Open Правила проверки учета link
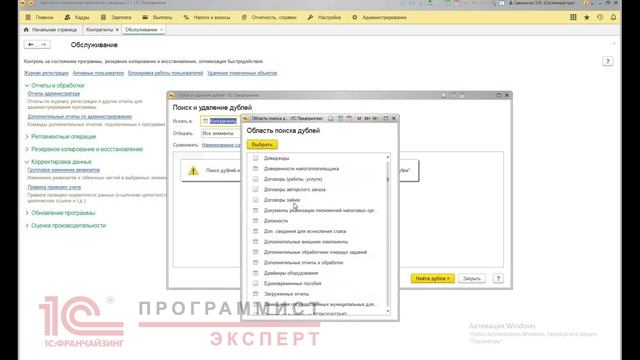This screenshot has height=360, width=640. click(x=54, y=187)
